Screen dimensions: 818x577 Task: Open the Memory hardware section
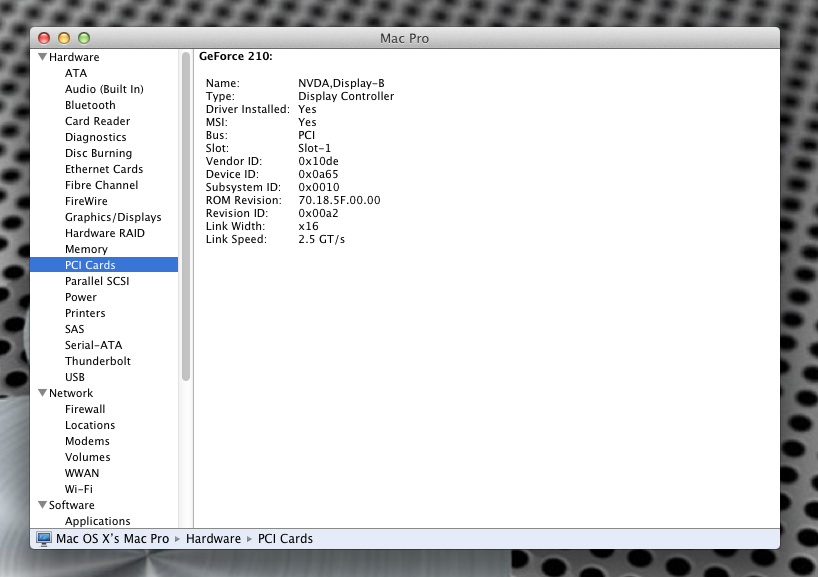[x=86, y=249]
